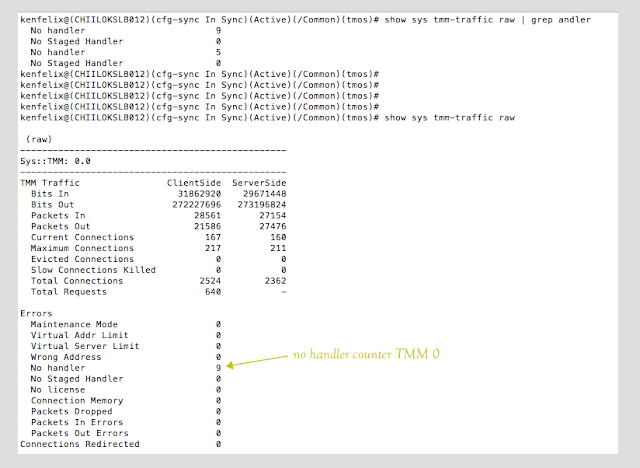The image size is (640, 468).
Task: Click the 'Virtual Addr Limit' label
Action: click(x=80, y=335)
